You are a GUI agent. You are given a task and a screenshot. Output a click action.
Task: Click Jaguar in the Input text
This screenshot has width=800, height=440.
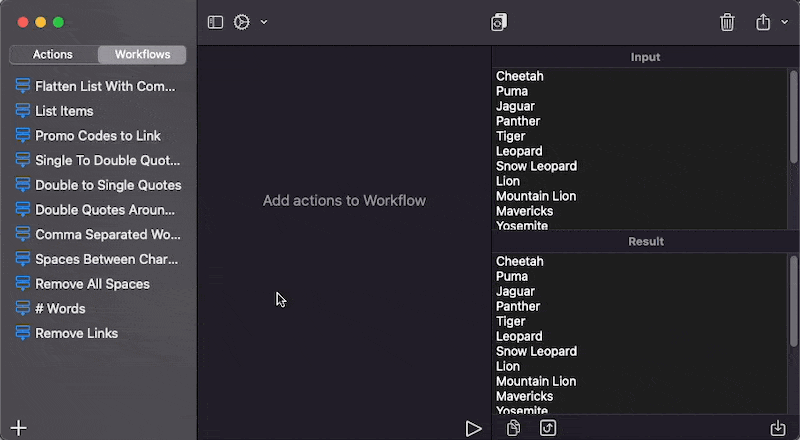pos(515,106)
